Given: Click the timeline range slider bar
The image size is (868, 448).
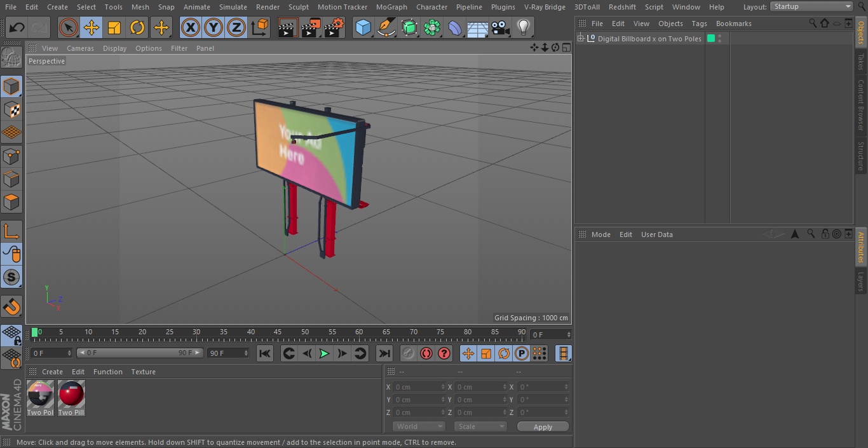Looking at the screenshot, I should (140, 353).
